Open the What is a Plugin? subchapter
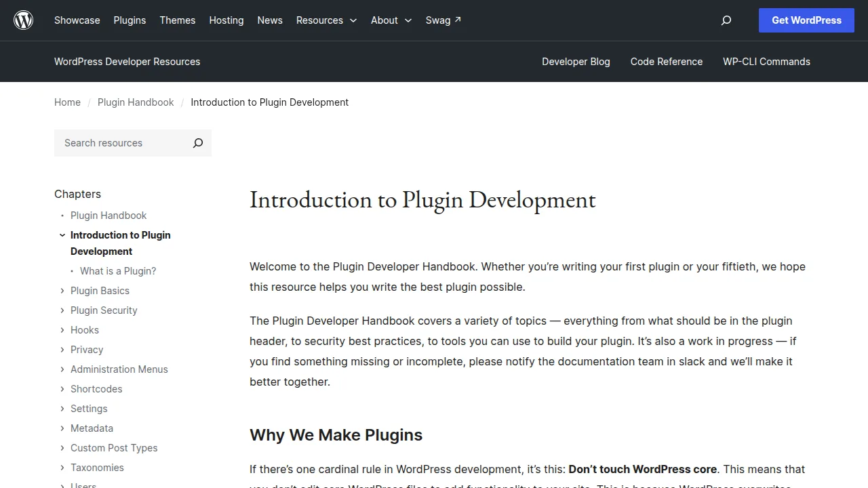Screen dimensions: 868x488 click(118, 271)
